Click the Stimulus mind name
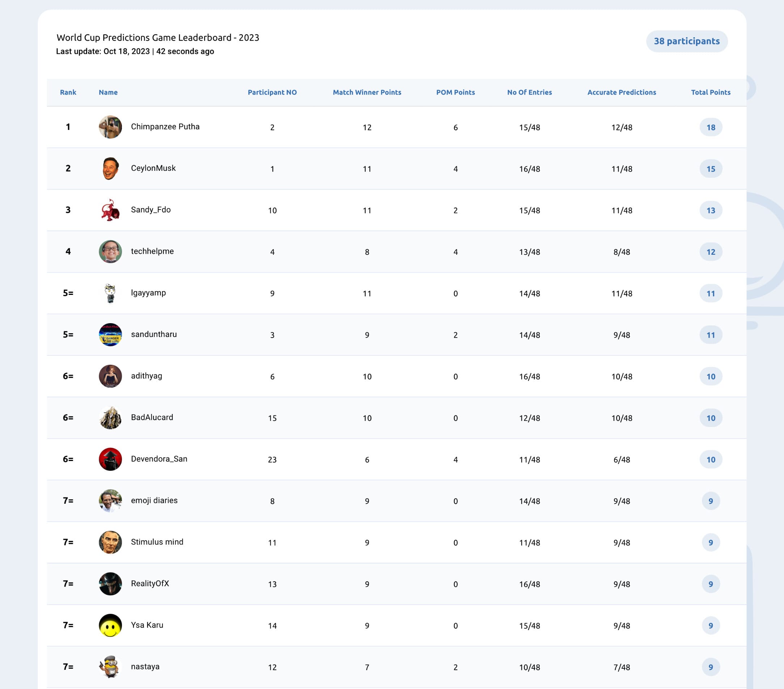784x689 pixels. click(157, 542)
